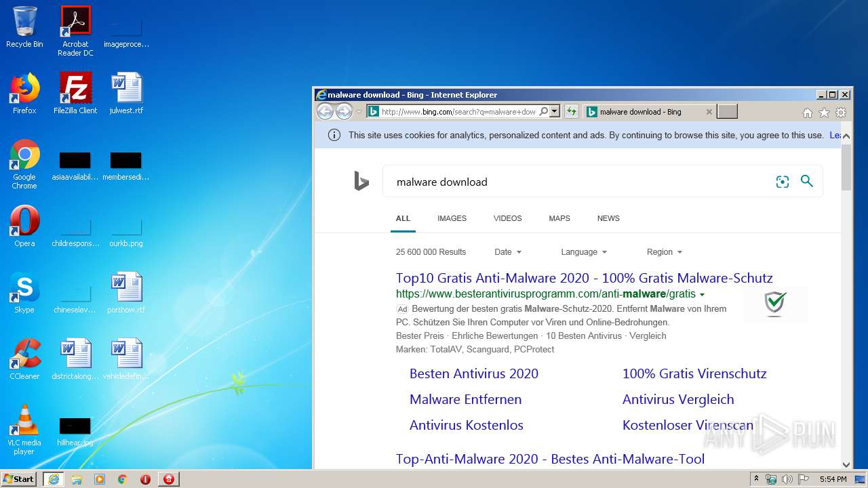This screenshot has width=868, height=488.
Task: Switch to the VIDEOS tab
Action: pyautogui.click(x=507, y=218)
